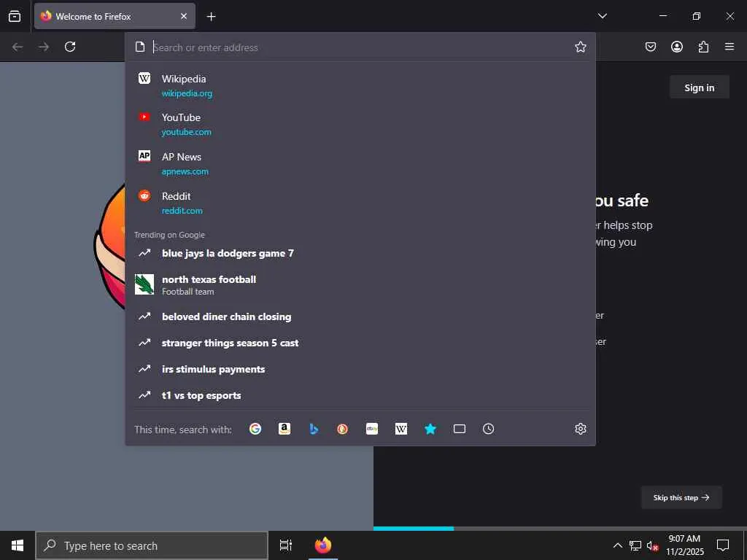The width and height of the screenshot is (747, 560).
Task: Open the notification center icon
Action: pyautogui.click(x=723, y=545)
